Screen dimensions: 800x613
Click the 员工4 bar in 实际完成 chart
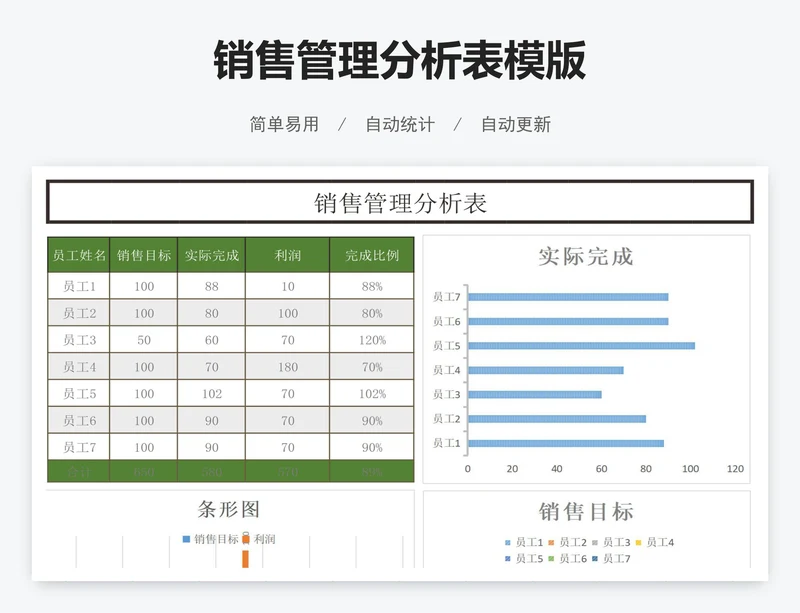pos(546,370)
